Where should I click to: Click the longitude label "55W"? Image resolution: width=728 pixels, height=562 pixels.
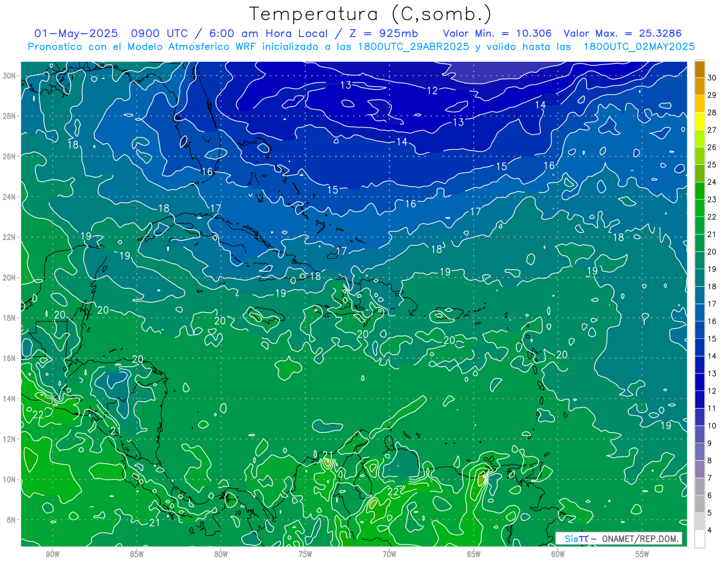point(642,554)
